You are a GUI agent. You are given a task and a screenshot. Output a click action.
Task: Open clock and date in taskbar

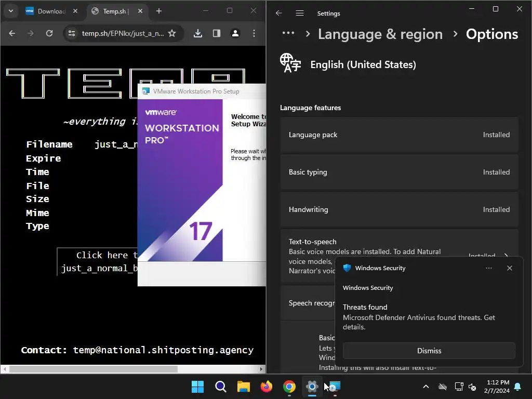click(x=497, y=387)
